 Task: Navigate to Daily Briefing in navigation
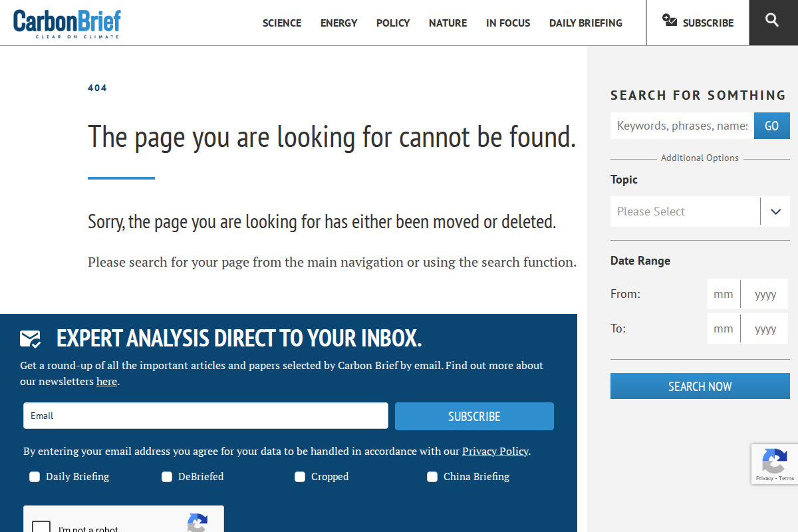pos(585,23)
